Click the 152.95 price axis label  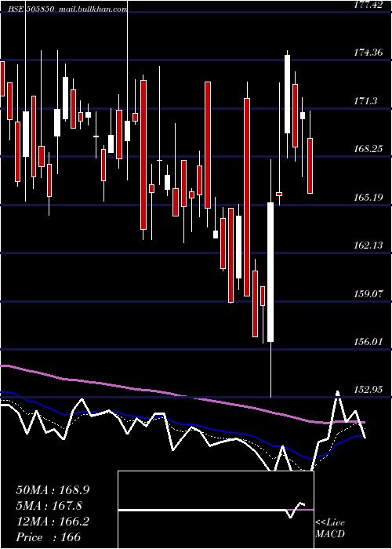pyautogui.click(x=368, y=390)
